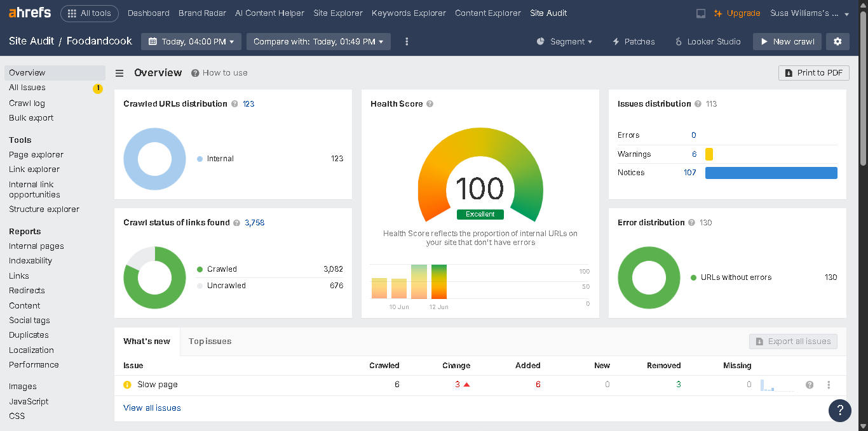Open the 123 crawled URLs count link
This screenshot has height=431, width=868.
[x=248, y=104]
